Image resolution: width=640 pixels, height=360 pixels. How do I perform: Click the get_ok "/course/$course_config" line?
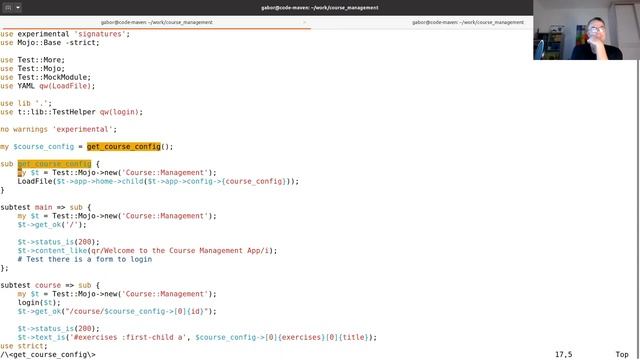pos(117,311)
